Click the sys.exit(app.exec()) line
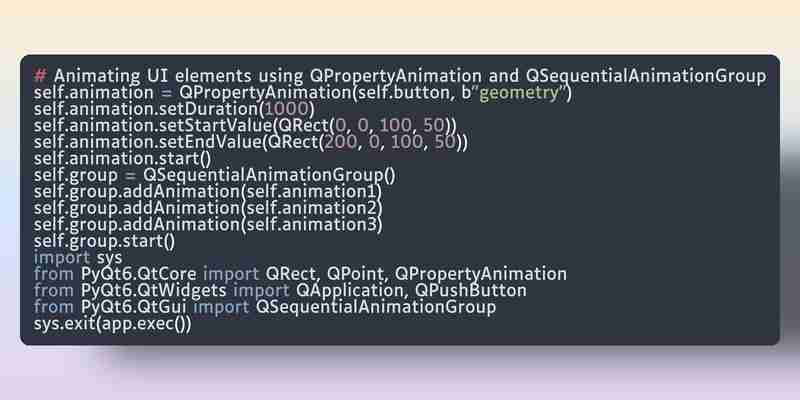 (112, 324)
